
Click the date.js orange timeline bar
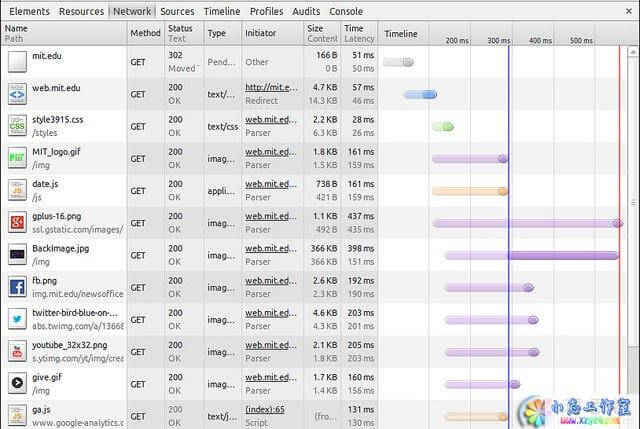[x=470, y=191]
